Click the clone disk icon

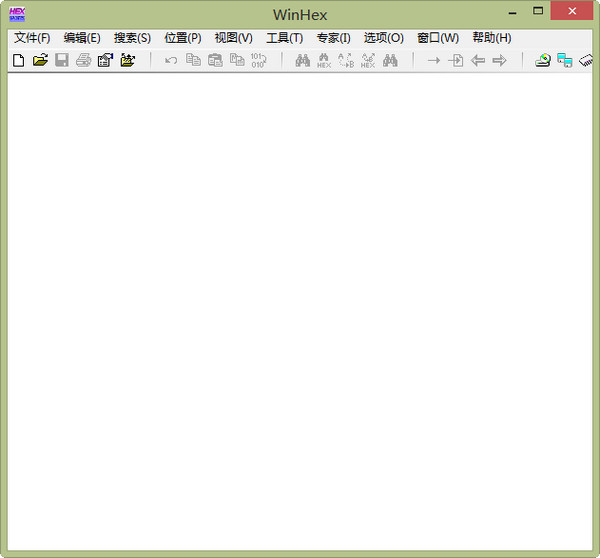[565, 60]
